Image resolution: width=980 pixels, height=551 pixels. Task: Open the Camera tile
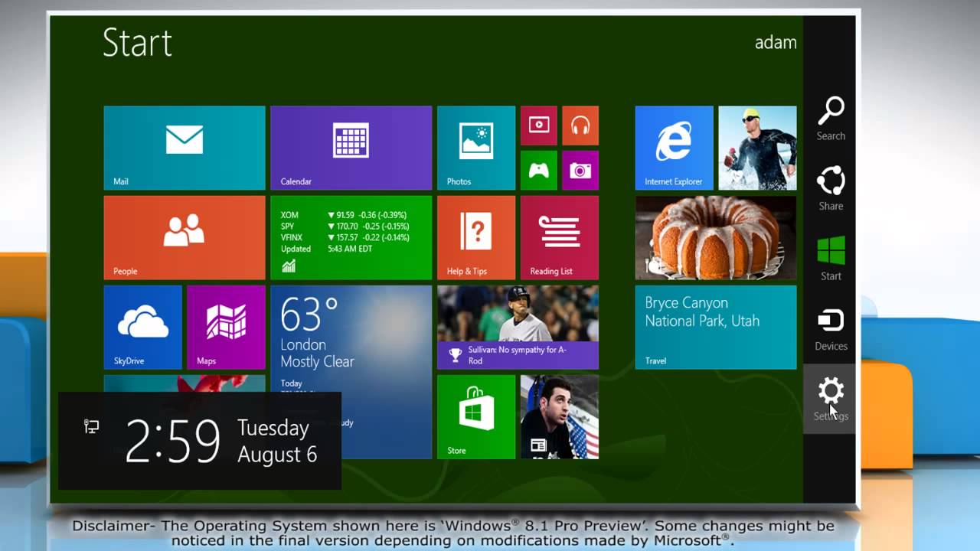coord(580,170)
